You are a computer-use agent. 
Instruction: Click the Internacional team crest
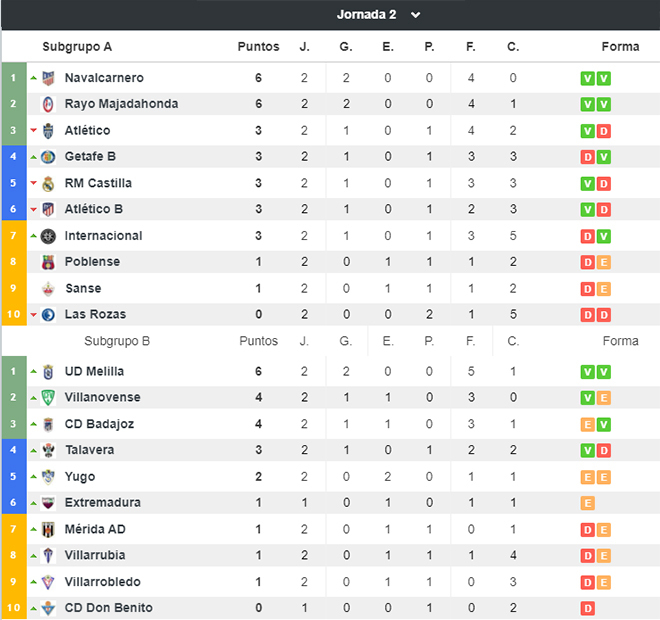tap(48, 236)
